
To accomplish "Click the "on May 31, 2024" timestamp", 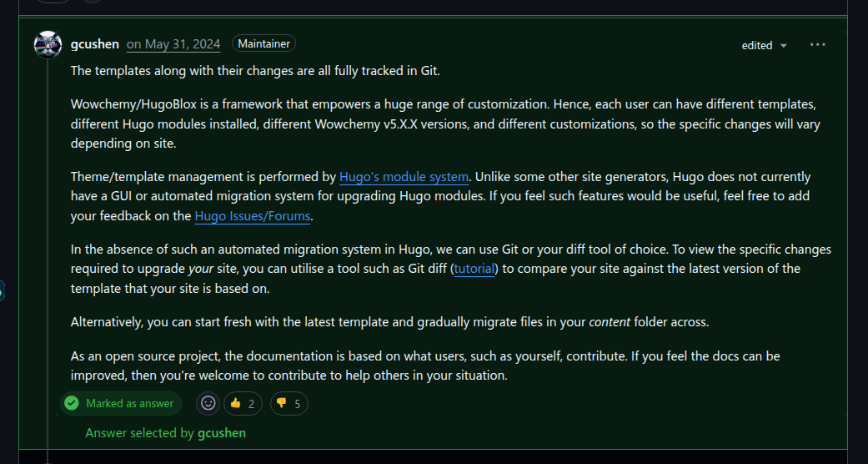I will click(x=173, y=44).
